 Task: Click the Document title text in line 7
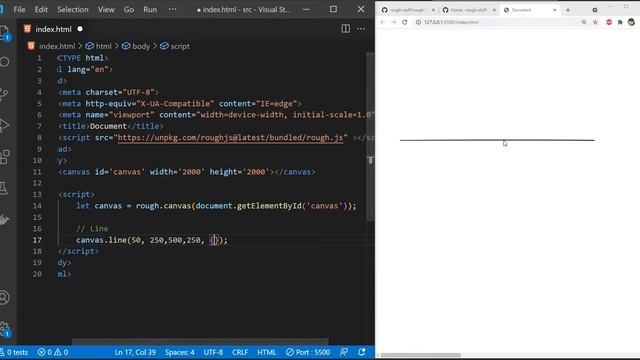tap(108, 126)
